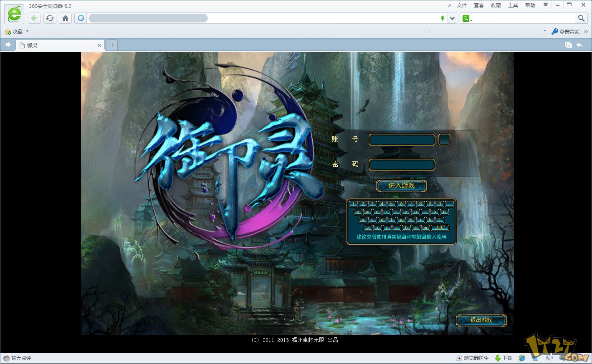Focus the 账号 account input field

click(402, 140)
